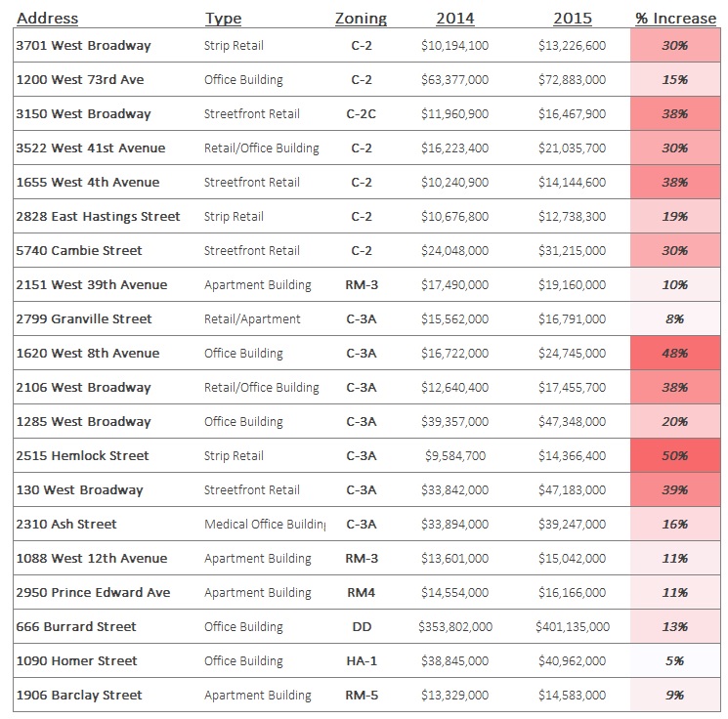Click the Address column header
728x719 pixels.
pos(47,19)
